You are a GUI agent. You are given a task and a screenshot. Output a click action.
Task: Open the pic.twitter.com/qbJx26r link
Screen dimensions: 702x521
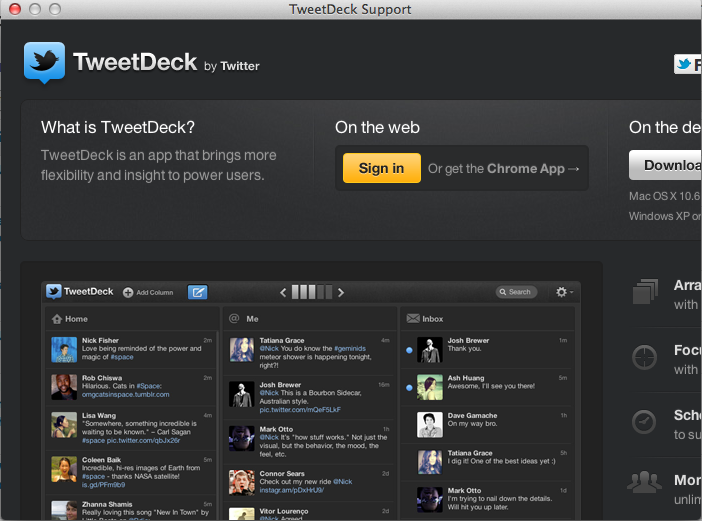tap(143, 440)
